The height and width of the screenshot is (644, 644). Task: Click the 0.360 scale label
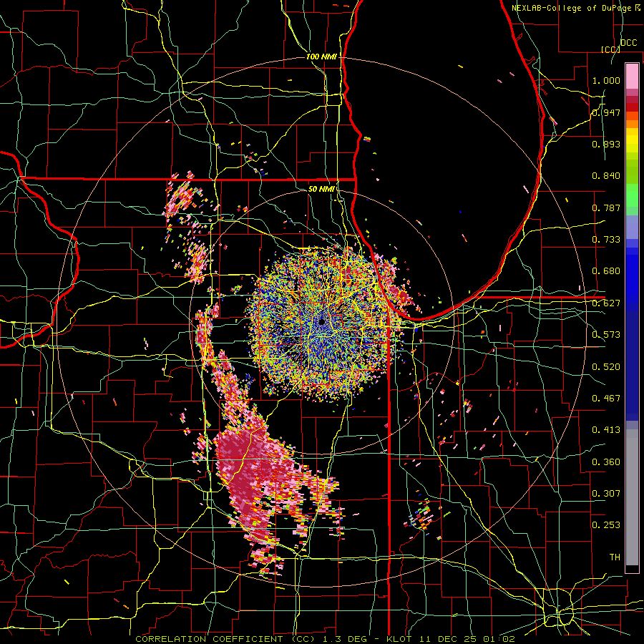(x=606, y=462)
